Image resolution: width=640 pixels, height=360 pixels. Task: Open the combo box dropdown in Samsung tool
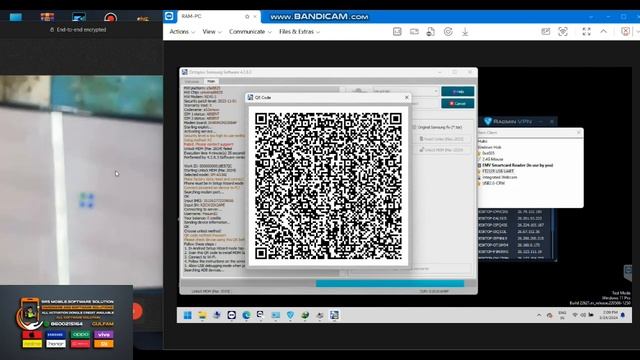point(436,91)
